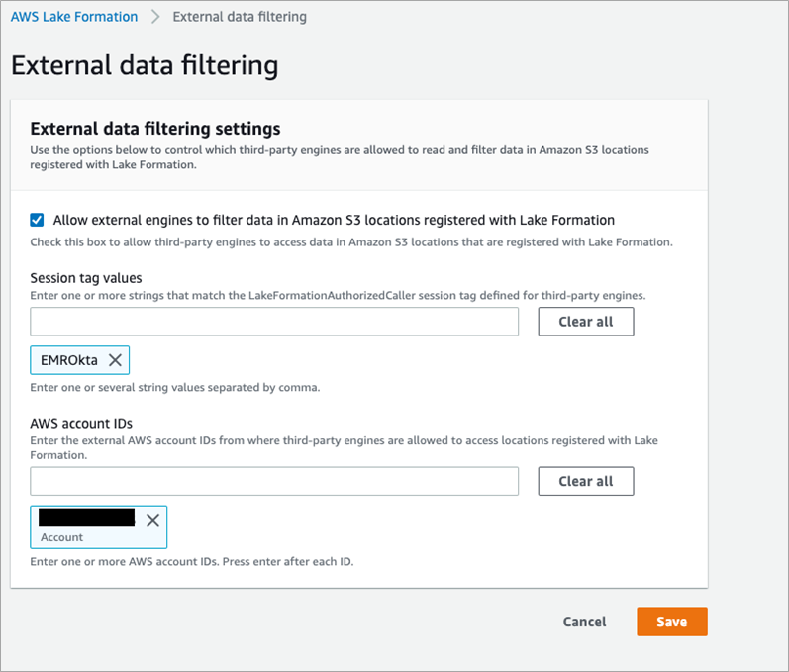Click the External data filtering page title
Viewport: 789px width, 672px height.
coord(144,66)
